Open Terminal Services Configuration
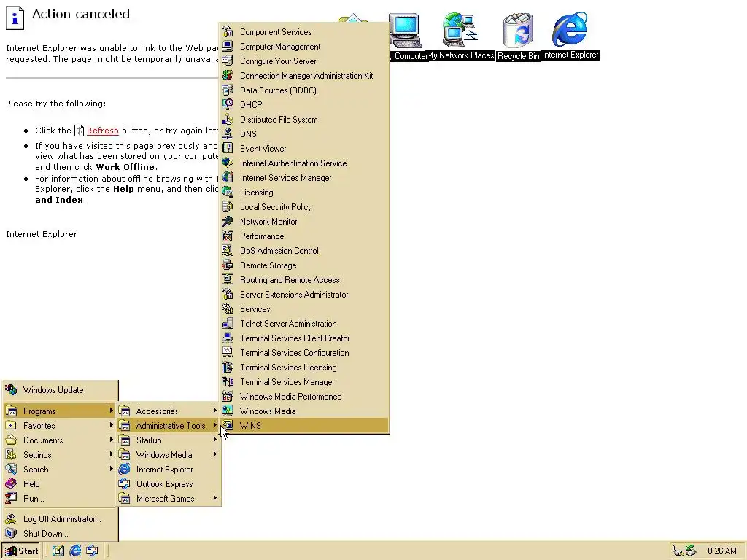Viewport: 747px width, 560px height. pos(304,353)
